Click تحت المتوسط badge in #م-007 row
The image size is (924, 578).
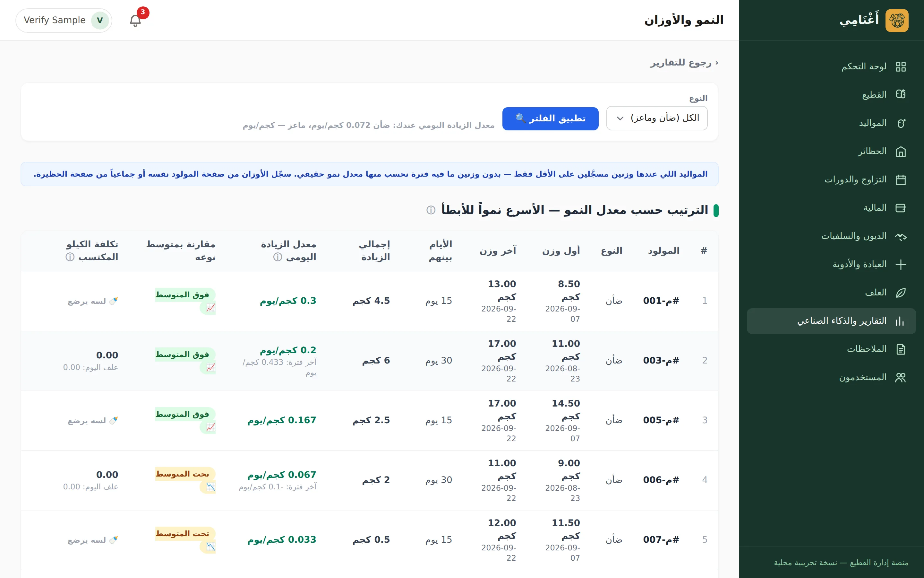[185, 539]
